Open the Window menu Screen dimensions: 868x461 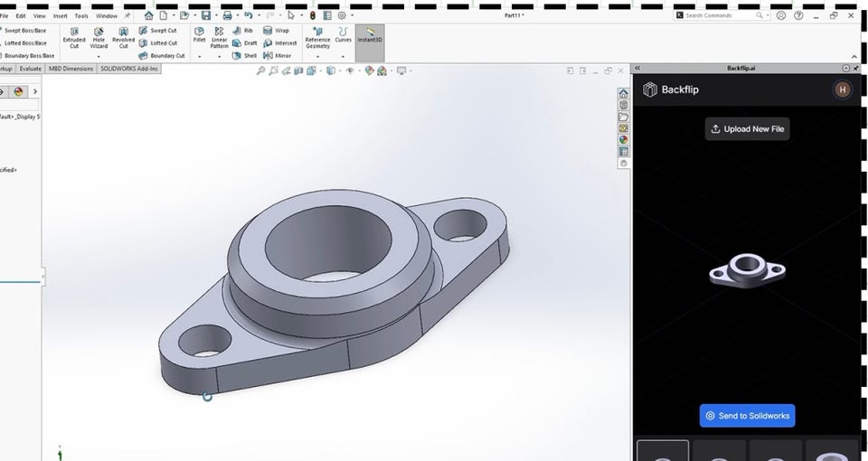point(107,16)
